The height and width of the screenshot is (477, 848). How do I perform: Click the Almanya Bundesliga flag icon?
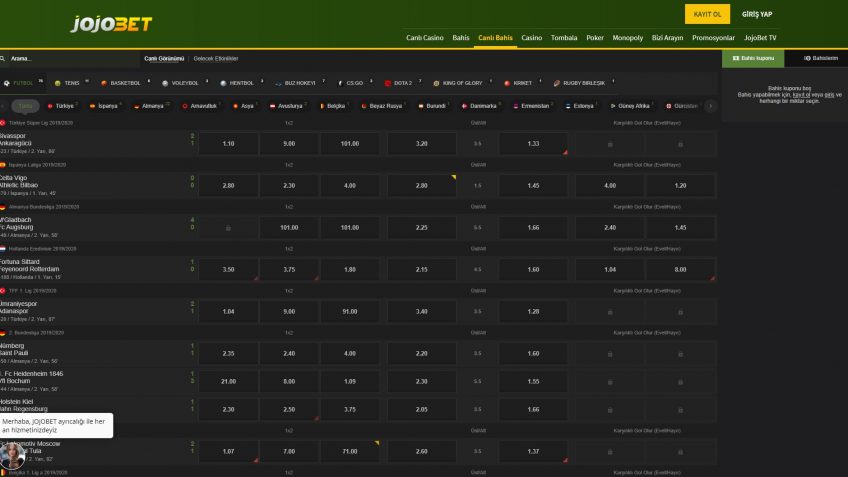coord(3,207)
